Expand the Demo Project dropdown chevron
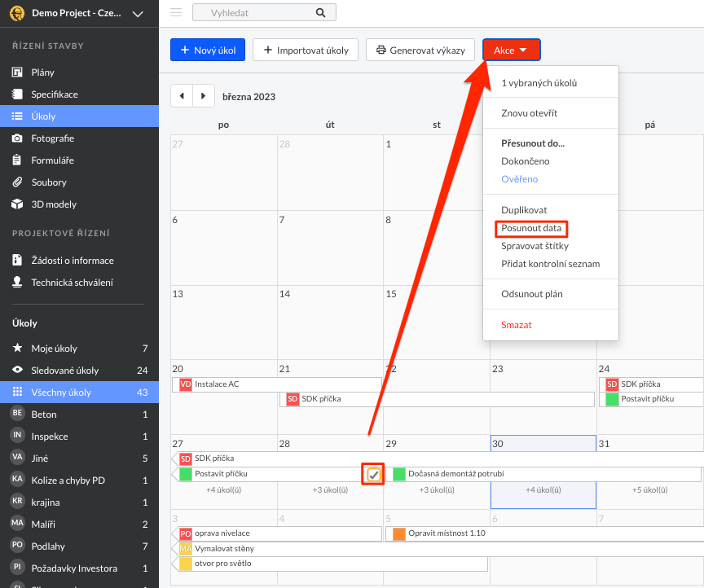Viewport: 704px width, 588px height. [137, 13]
